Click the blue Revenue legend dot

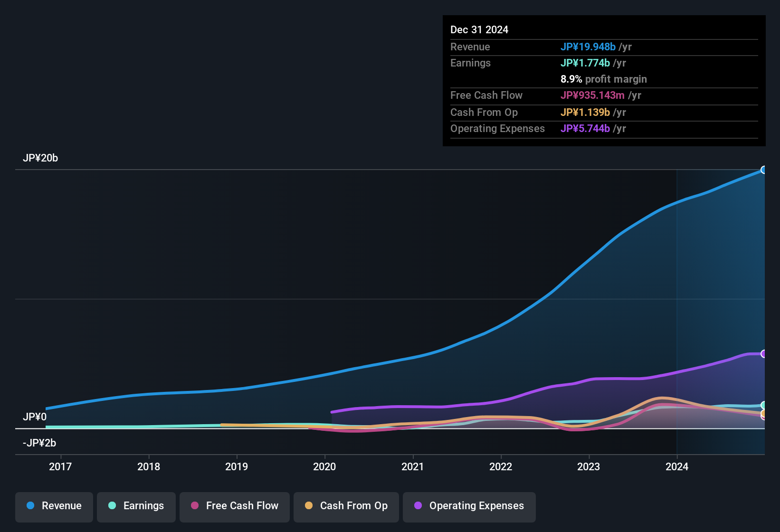point(30,506)
